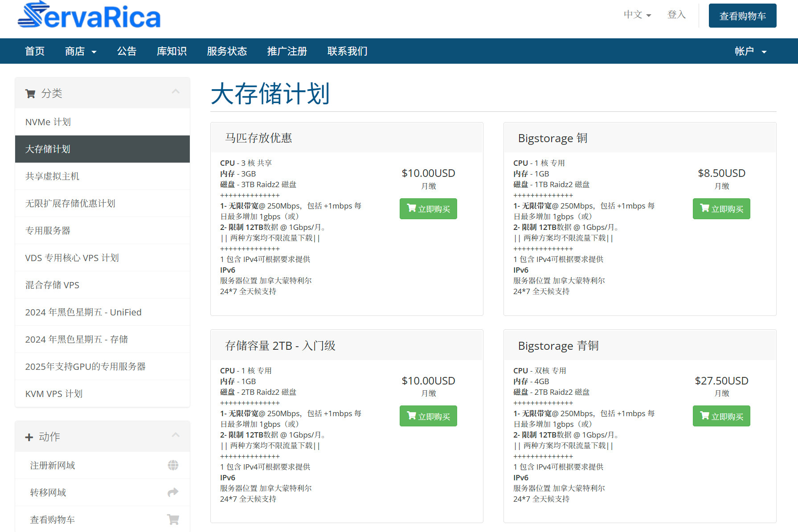The width and height of the screenshot is (798, 532).
Task: Select KVM VPS 计划 category
Action: (102, 394)
